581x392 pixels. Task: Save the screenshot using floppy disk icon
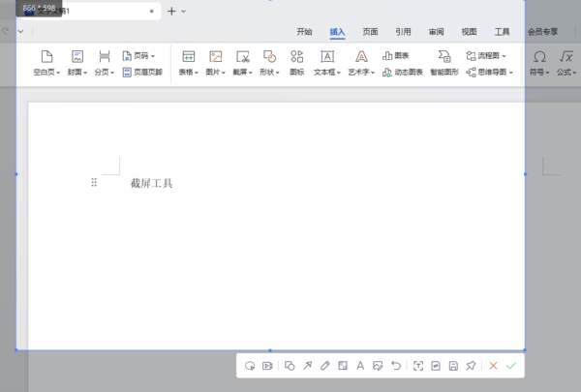pyautogui.click(x=453, y=366)
